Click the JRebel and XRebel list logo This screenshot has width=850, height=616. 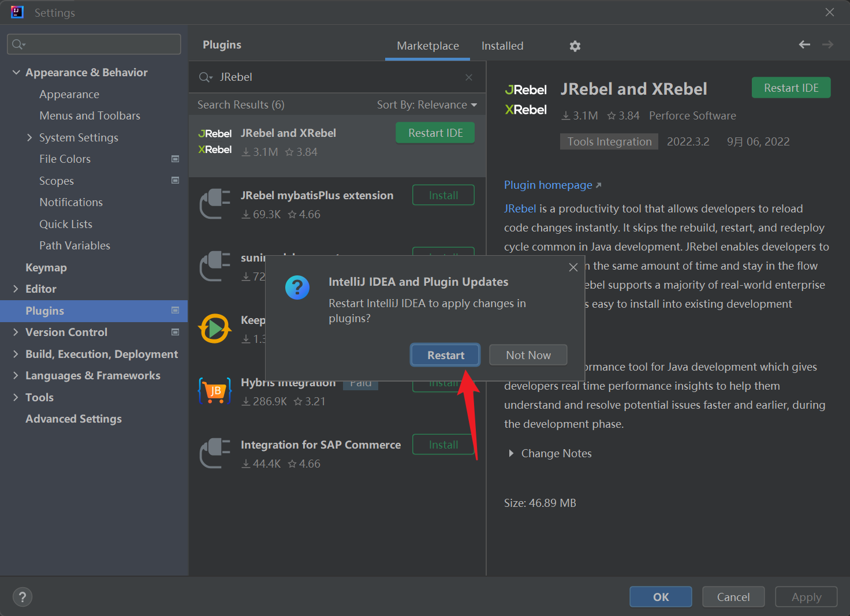click(215, 141)
